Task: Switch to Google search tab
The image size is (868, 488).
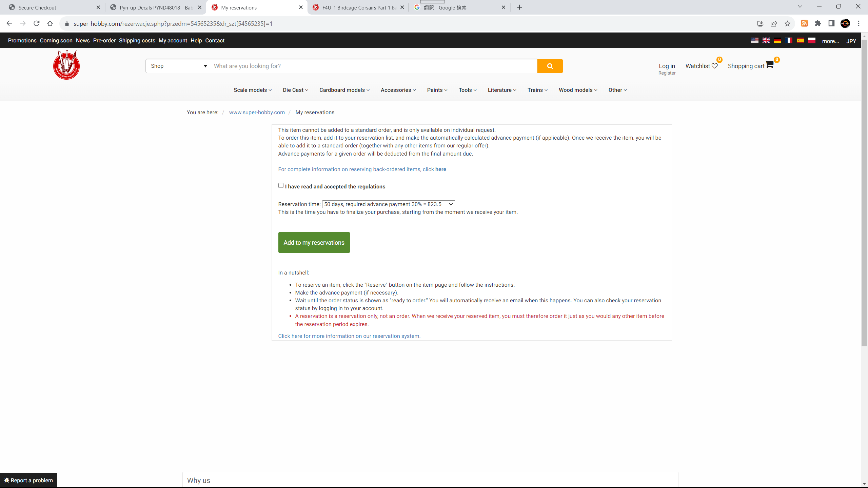Action: point(459,7)
